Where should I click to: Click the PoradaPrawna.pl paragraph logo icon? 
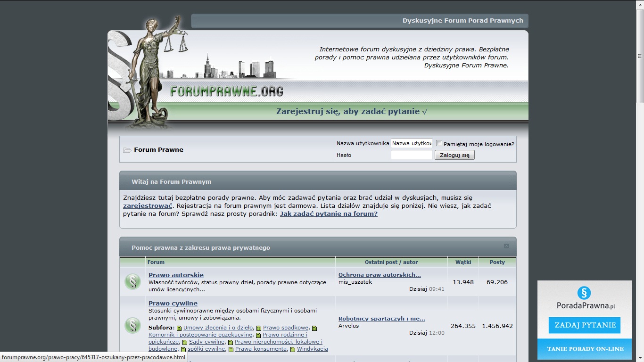tap(584, 293)
